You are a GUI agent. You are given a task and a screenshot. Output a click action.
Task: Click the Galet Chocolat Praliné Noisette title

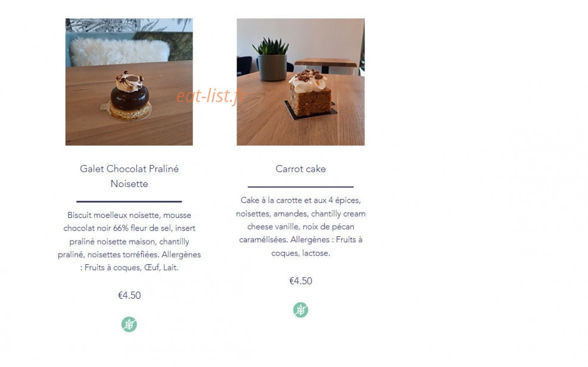pos(129,176)
